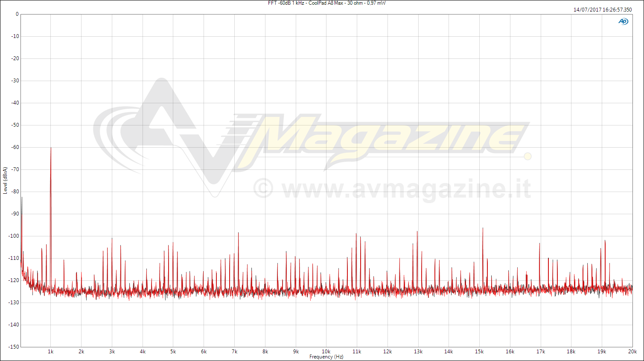This screenshot has height=361, width=644.
Task: Click the '10k' frequency tick label
Action: click(326, 352)
